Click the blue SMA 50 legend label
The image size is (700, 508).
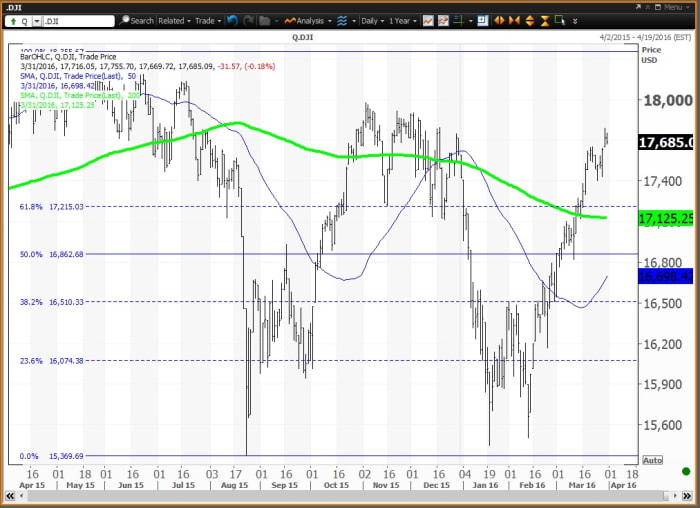[x=78, y=76]
